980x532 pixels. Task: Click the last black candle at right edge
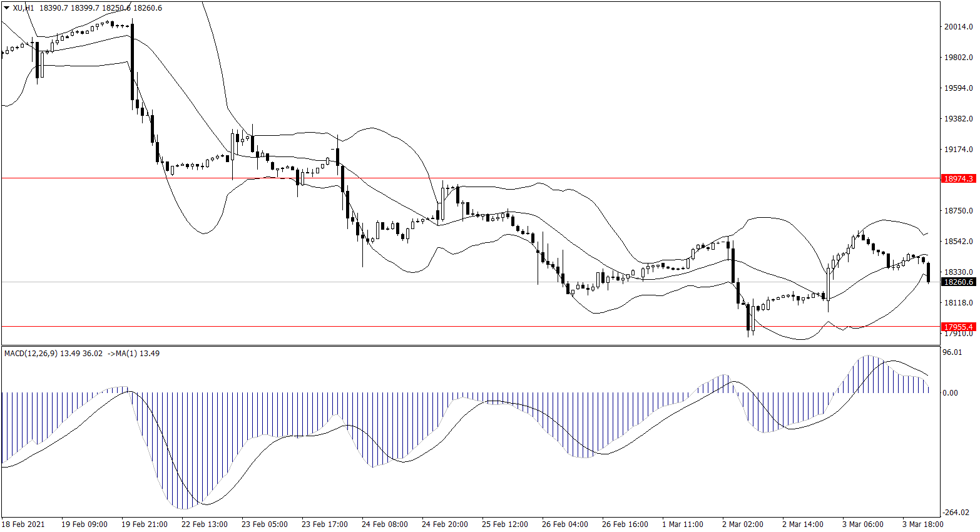tap(928, 272)
